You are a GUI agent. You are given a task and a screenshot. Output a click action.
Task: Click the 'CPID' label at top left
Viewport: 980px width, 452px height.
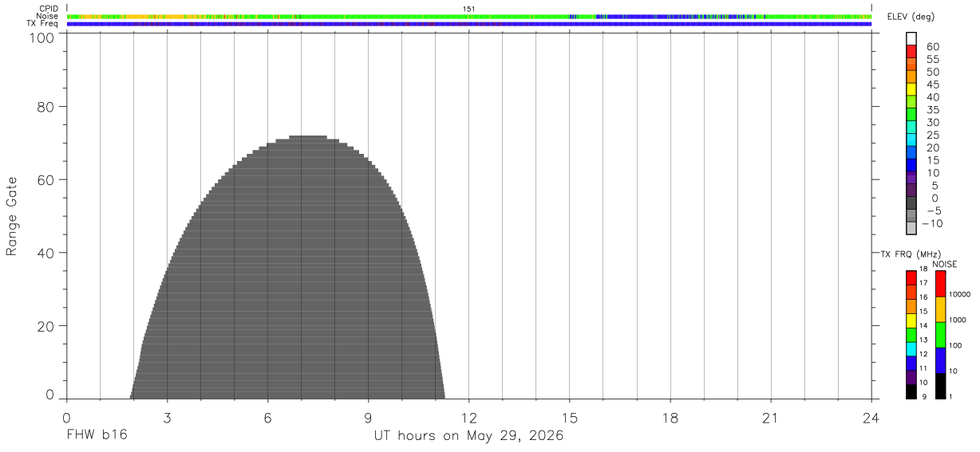[x=49, y=9]
